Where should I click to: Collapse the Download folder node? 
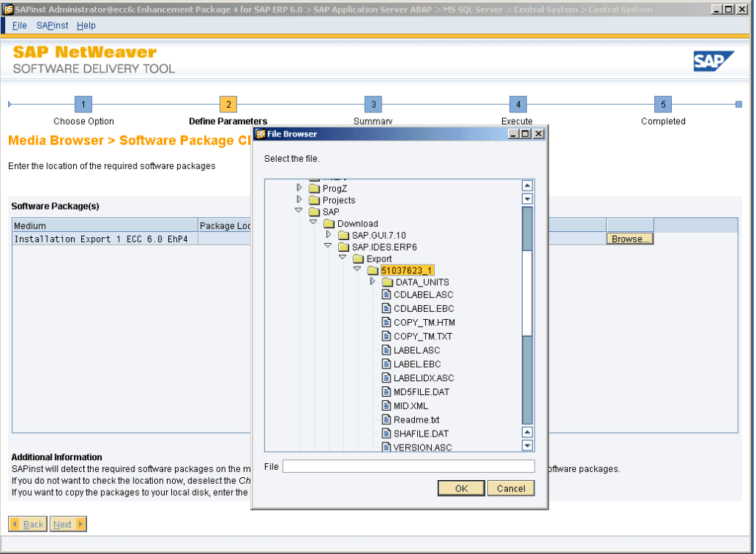tap(314, 222)
